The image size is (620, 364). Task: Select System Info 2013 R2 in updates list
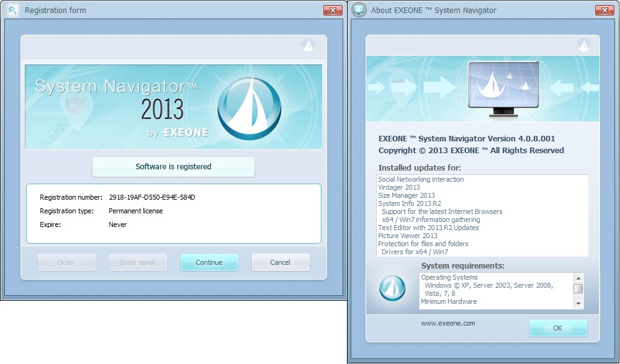(410, 203)
